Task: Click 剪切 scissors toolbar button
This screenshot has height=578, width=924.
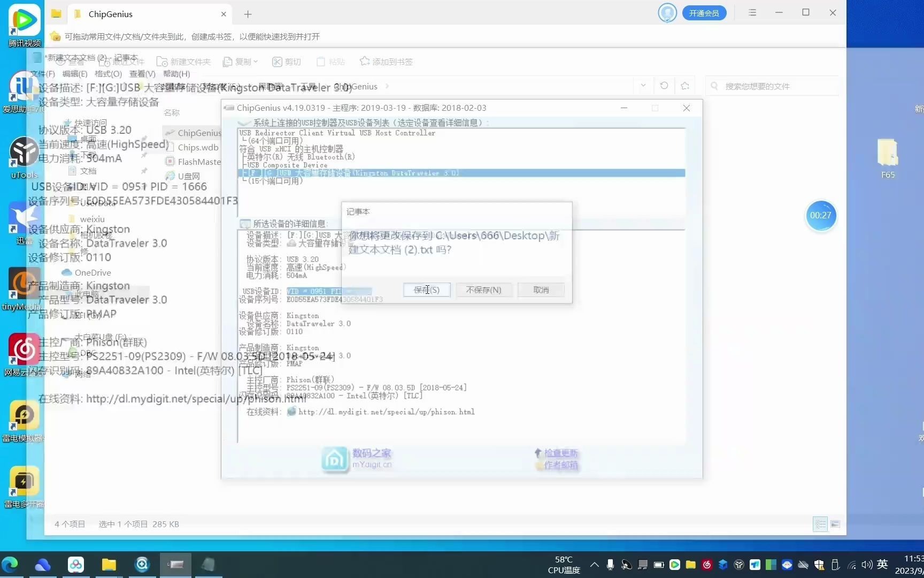Action: tap(287, 62)
